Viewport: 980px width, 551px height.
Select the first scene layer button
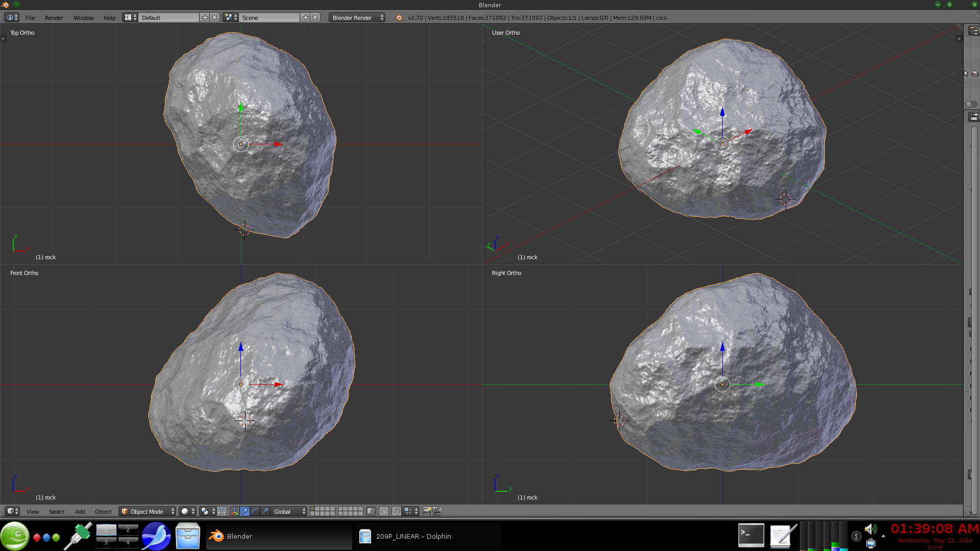coord(313,509)
